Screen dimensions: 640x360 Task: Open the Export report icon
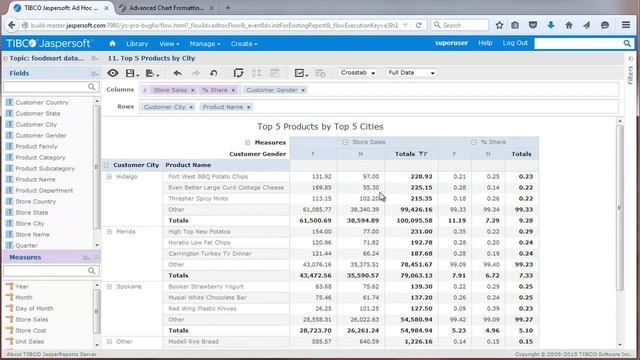pyautogui.click(x=151, y=73)
